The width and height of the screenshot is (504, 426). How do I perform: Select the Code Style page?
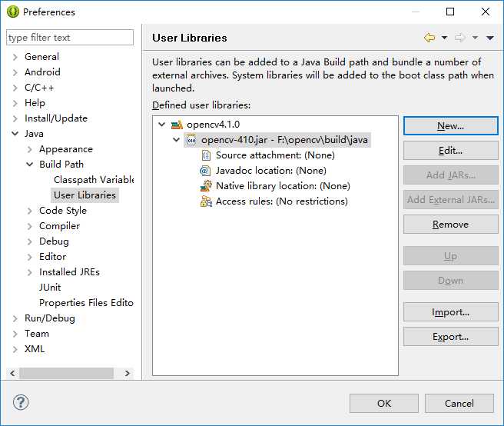point(63,211)
